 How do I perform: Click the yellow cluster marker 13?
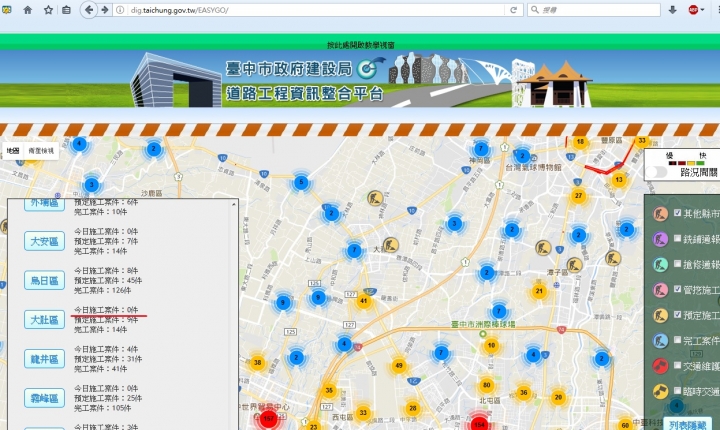pos(619,180)
